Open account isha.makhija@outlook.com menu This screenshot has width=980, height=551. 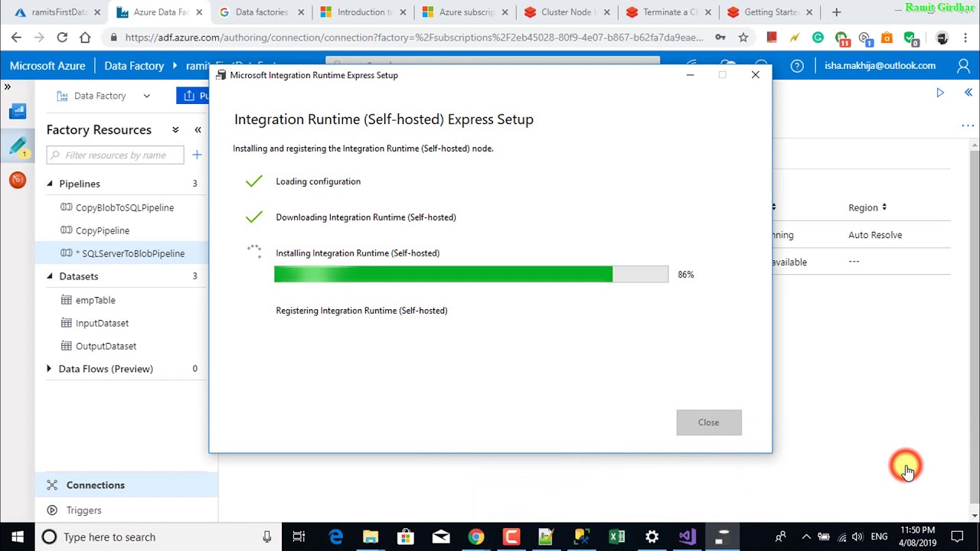tap(880, 66)
